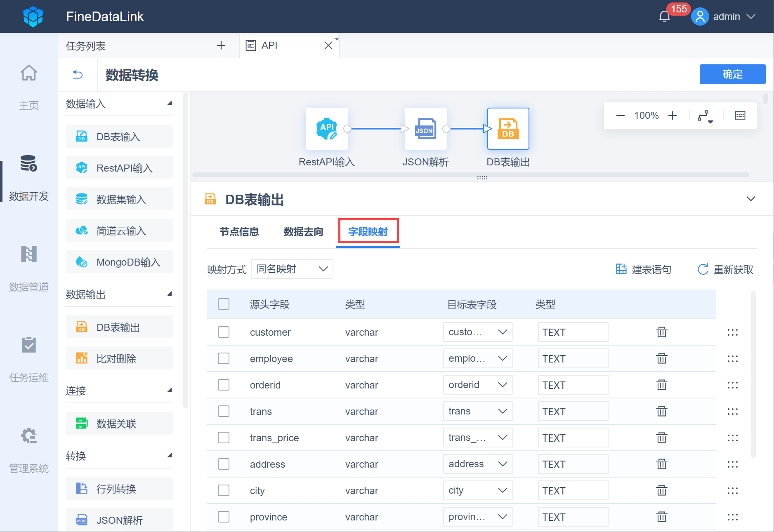Click the 确定 confirm button
This screenshot has width=774, height=532.
tap(733, 74)
